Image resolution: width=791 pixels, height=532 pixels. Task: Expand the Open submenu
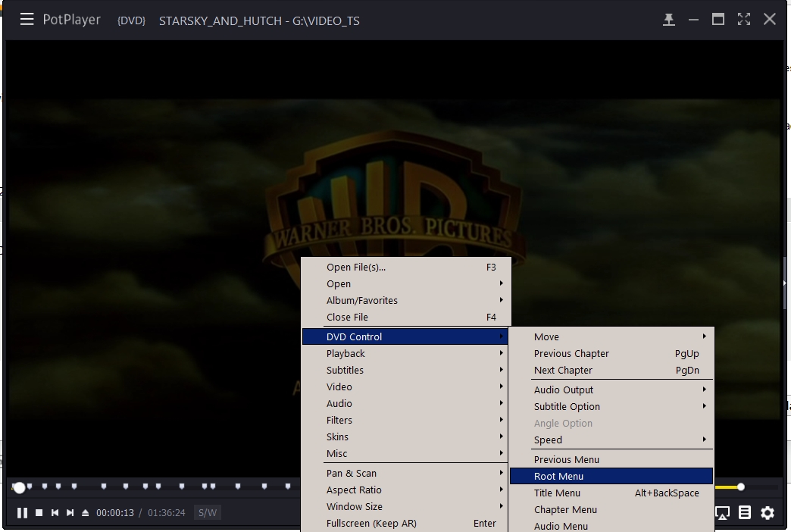(407, 284)
